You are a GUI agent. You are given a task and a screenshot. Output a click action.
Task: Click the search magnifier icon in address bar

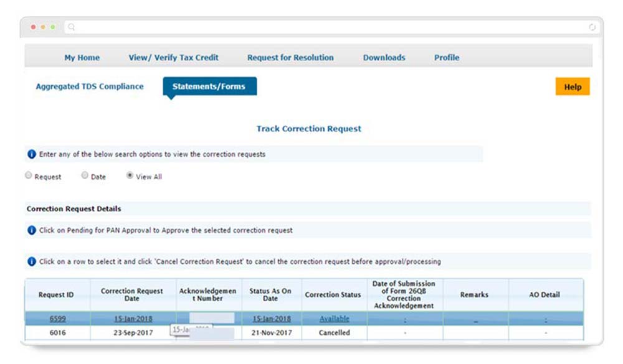tap(72, 27)
